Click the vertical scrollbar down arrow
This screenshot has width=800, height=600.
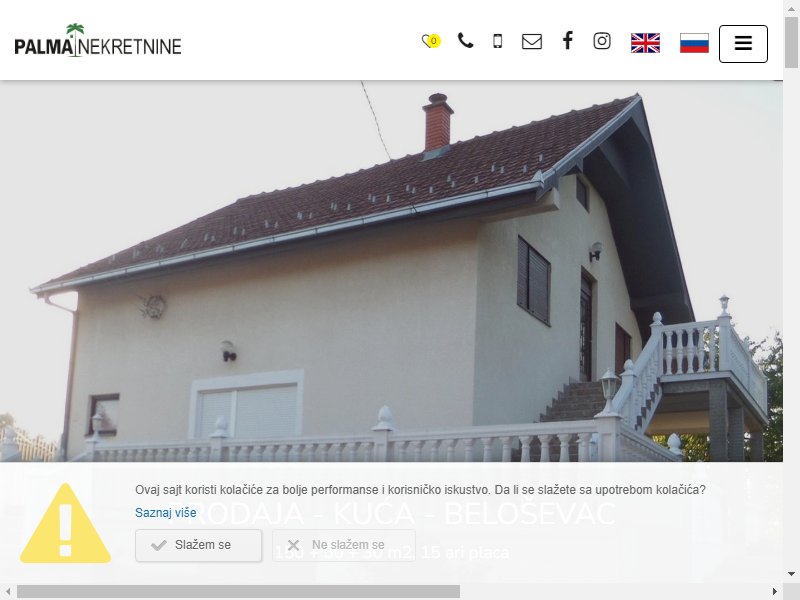792,574
